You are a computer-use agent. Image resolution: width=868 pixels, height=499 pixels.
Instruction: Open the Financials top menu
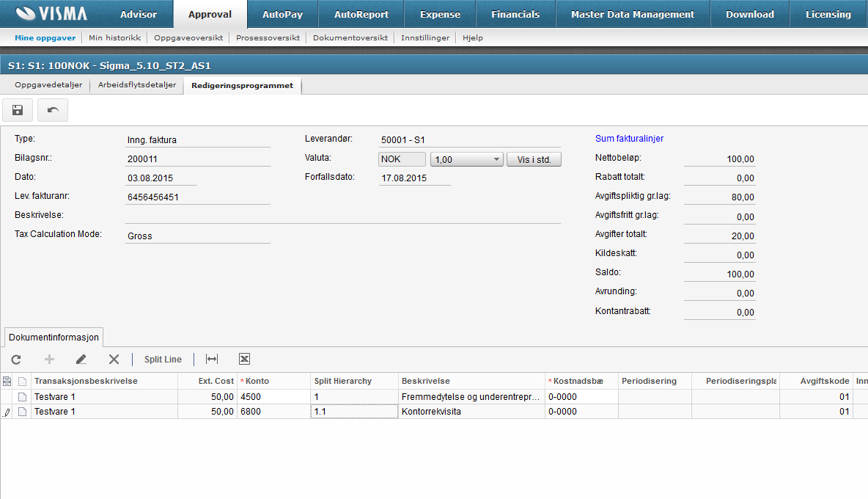(x=515, y=15)
